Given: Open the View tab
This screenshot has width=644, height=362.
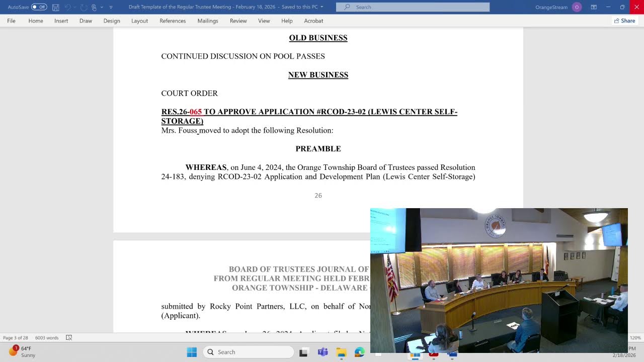Looking at the screenshot, I should click(x=264, y=21).
